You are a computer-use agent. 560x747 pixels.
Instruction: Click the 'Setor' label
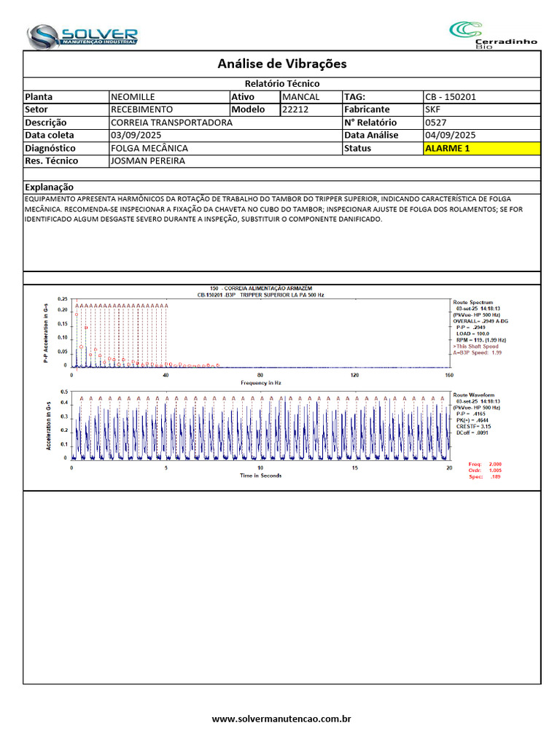pos(36,109)
